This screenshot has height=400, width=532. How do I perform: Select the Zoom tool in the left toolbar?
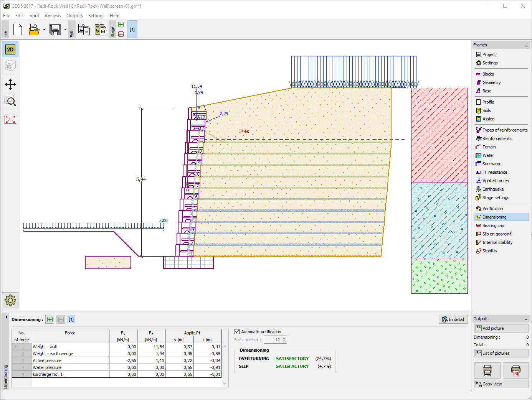pos(10,101)
